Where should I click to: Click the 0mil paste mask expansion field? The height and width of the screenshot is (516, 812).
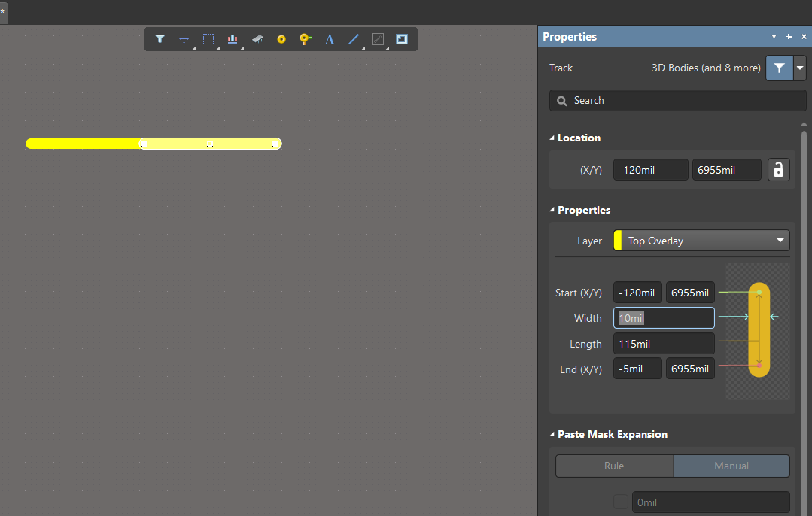[710, 502]
